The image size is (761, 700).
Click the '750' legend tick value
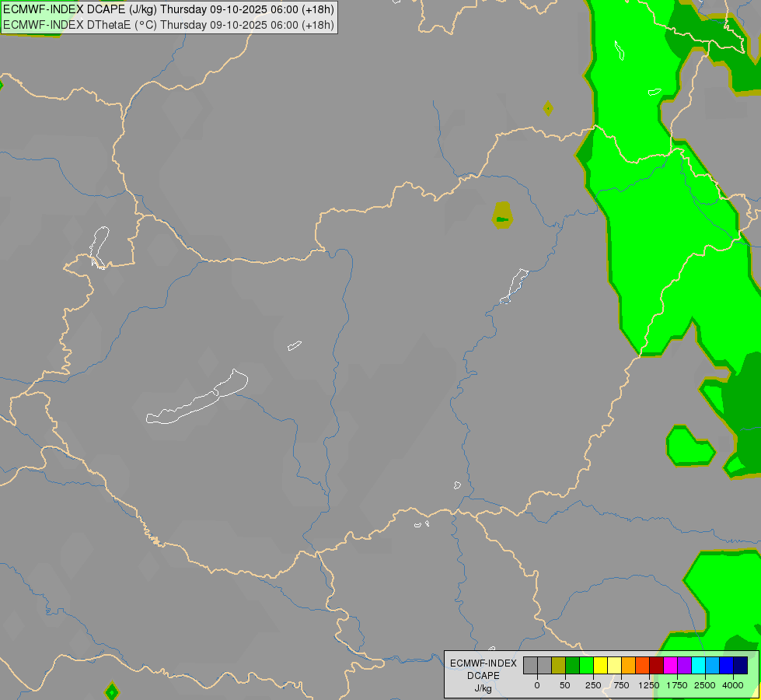click(621, 685)
